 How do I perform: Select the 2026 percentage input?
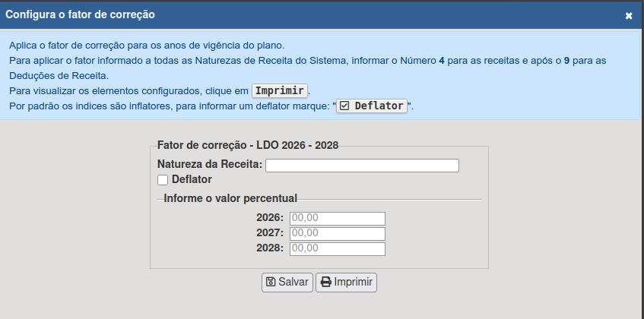click(x=337, y=219)
